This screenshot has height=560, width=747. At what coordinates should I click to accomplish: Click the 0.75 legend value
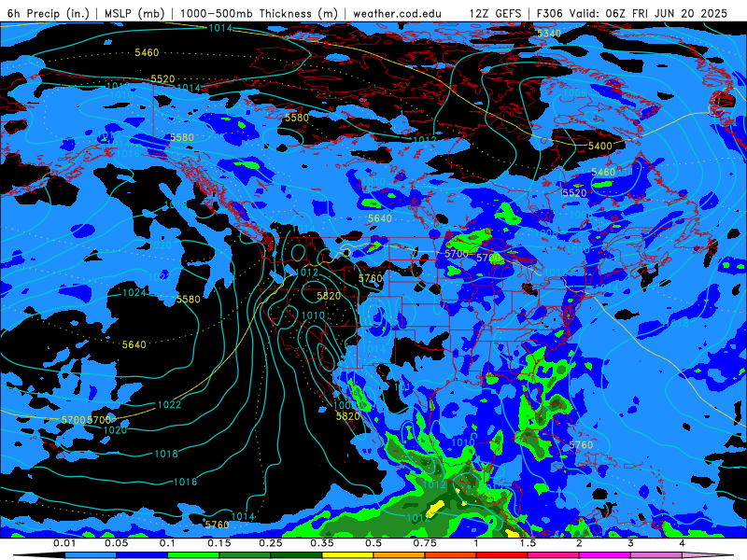[x=425, y=543]
